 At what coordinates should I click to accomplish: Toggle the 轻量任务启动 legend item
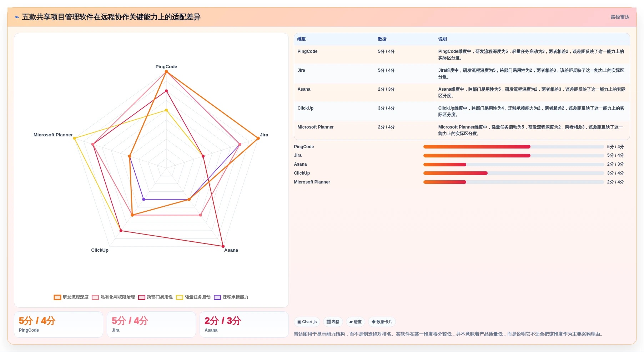193,297
